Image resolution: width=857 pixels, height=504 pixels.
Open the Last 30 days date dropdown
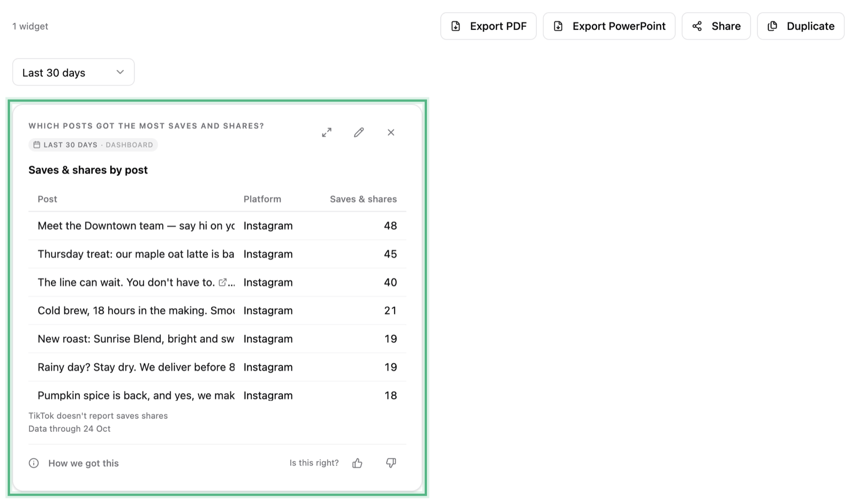tap(73, 72)
